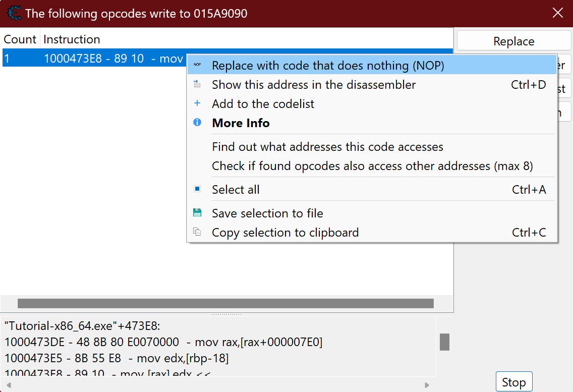
Task: Click the clipboard copy icon in the menu
Action: [x=197, y=232]
